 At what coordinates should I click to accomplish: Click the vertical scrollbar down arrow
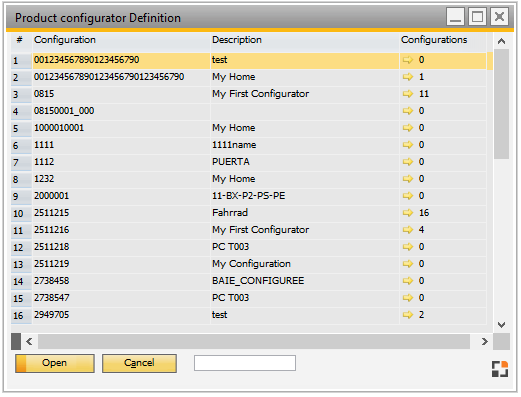coord(501,325)
